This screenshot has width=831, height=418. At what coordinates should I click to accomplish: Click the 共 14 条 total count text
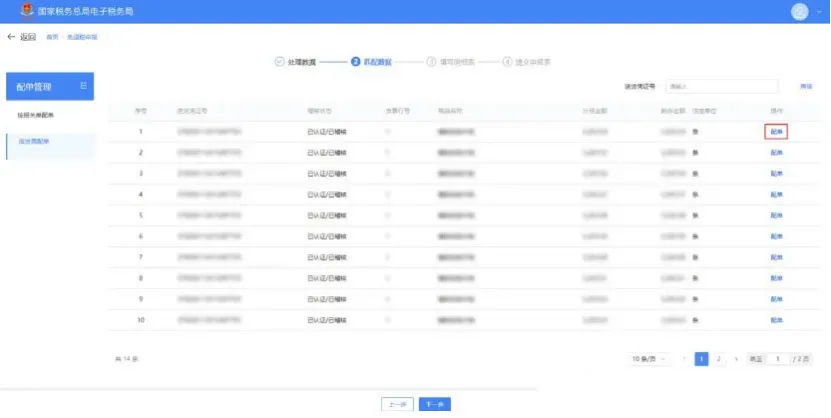(x=127, y=359)
